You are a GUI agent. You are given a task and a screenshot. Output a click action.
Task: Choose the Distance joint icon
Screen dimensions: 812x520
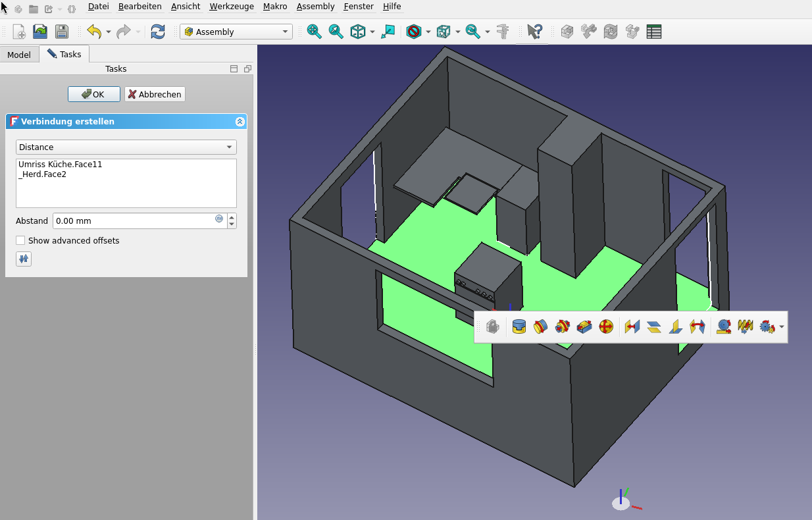632,326
